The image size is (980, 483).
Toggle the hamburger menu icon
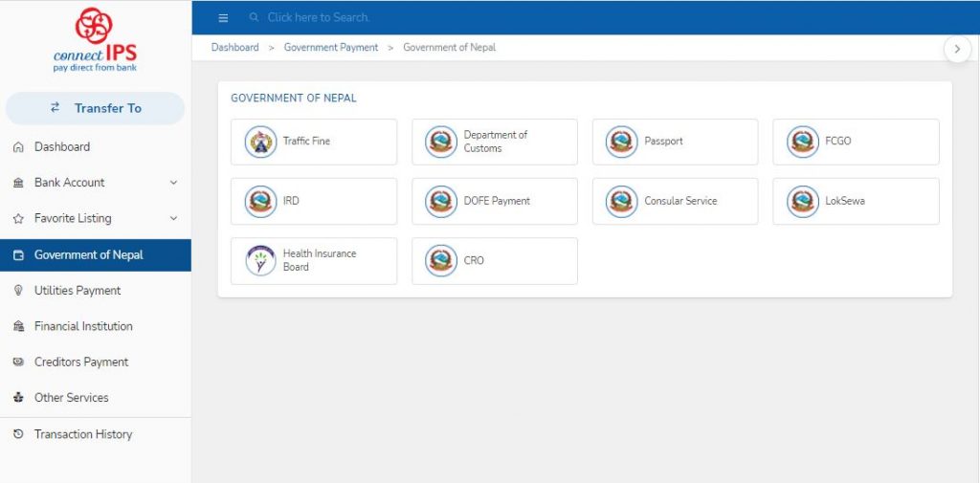click(223, 18)
